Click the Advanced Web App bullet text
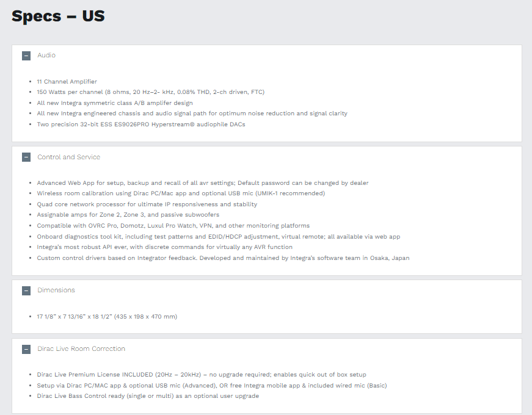Screen dimensions: 532x415 pos(202,183)
